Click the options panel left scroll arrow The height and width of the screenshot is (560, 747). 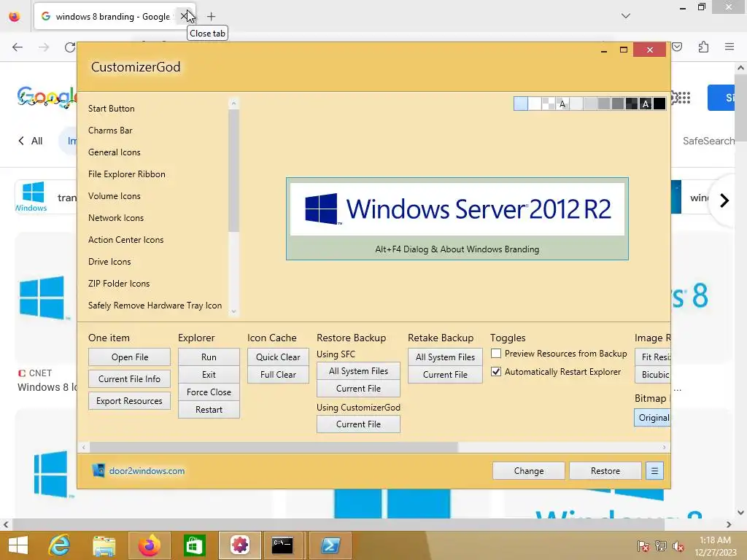(84, 447)
